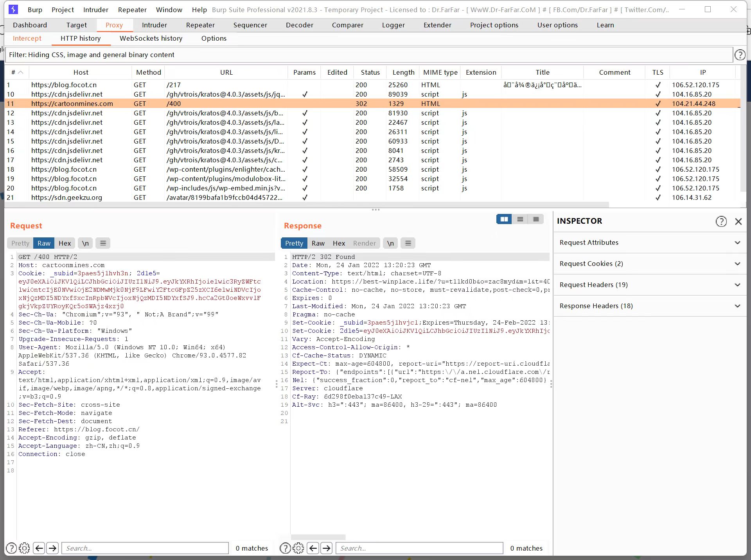This screenshot has height=560, width=751.
Task: Expand Request Attributes section
Action: click(x=650, y=242)
